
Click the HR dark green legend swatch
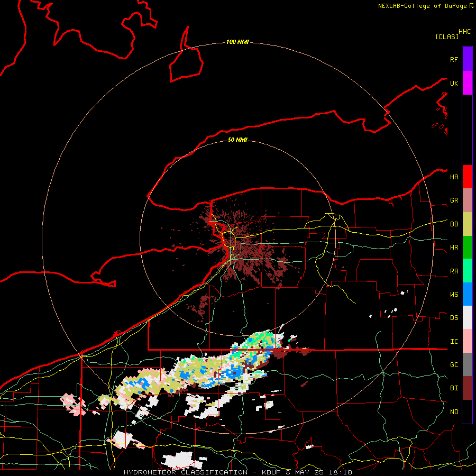tap(467, 248)
